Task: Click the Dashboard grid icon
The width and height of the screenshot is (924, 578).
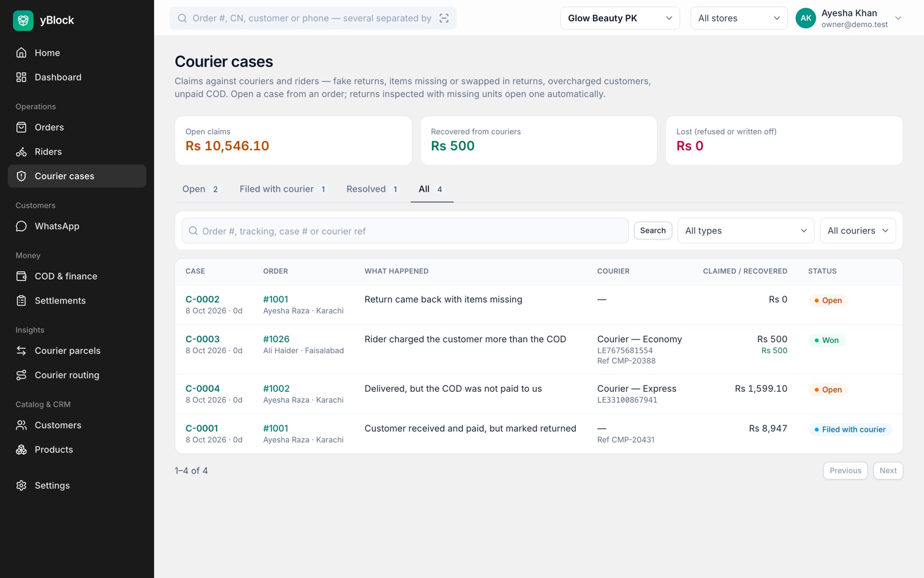Action: (x=21, y=77)
